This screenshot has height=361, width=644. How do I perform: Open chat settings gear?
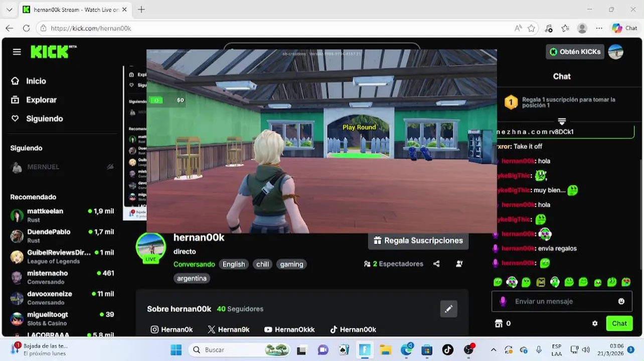click(595, 323)
